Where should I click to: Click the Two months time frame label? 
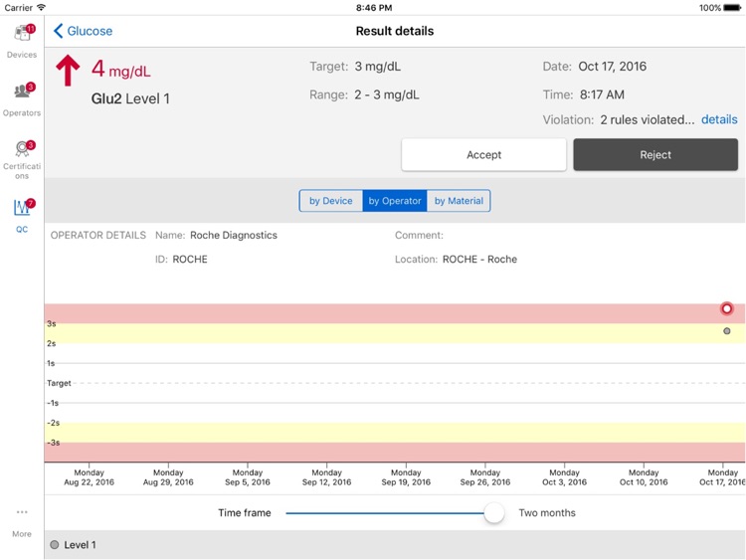click(x=547, y=513)
